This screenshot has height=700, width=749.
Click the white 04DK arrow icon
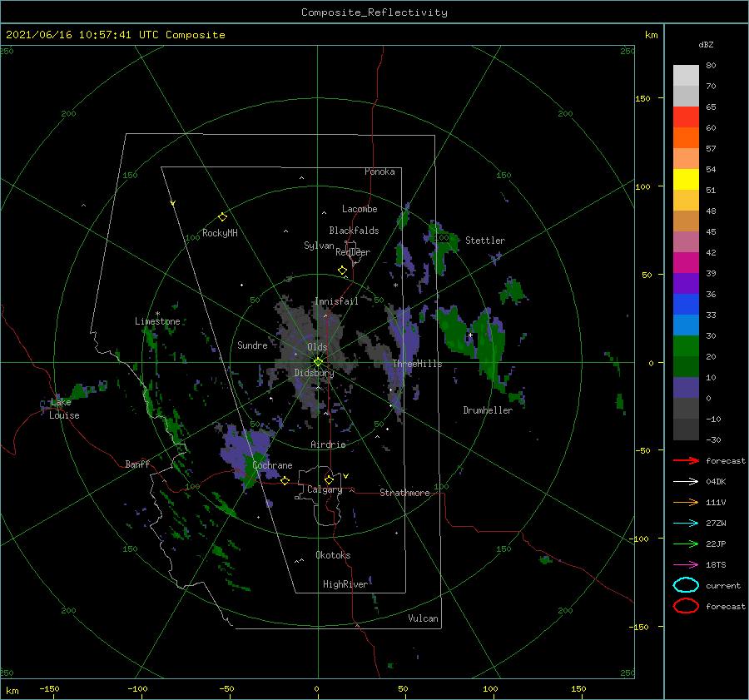point(686,482)
